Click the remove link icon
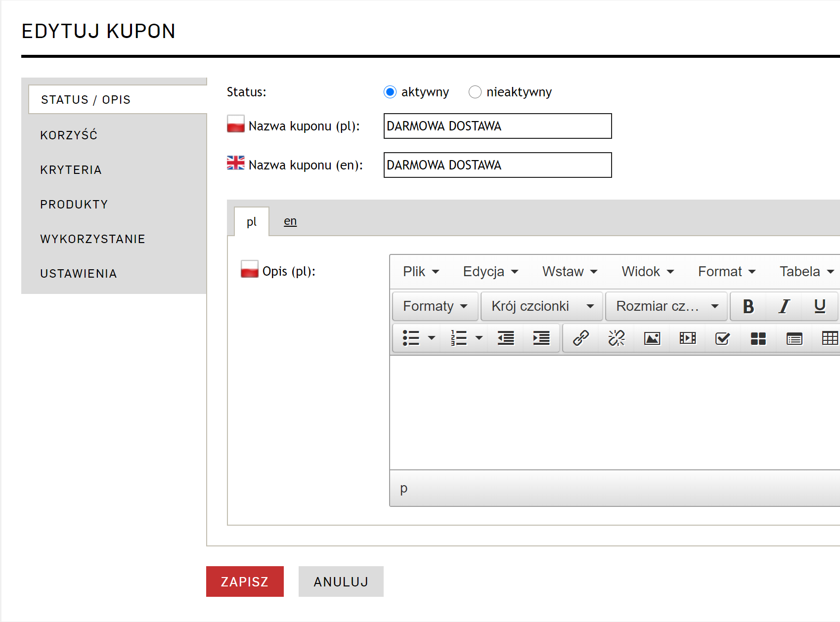840x622 pixels. tap(616, 338)
